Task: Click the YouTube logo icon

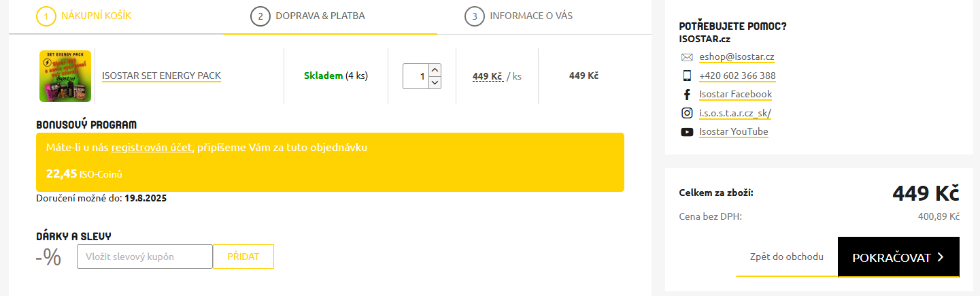Action: coord(687,132)
